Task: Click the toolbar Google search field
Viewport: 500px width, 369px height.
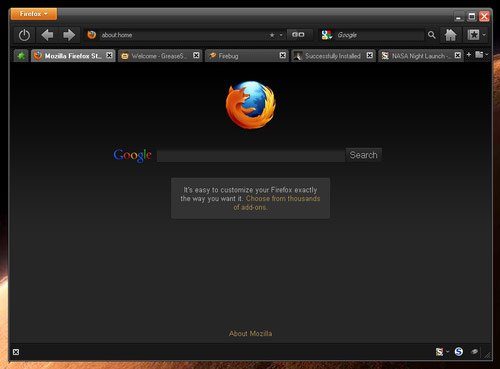Action: coord(379,35)
